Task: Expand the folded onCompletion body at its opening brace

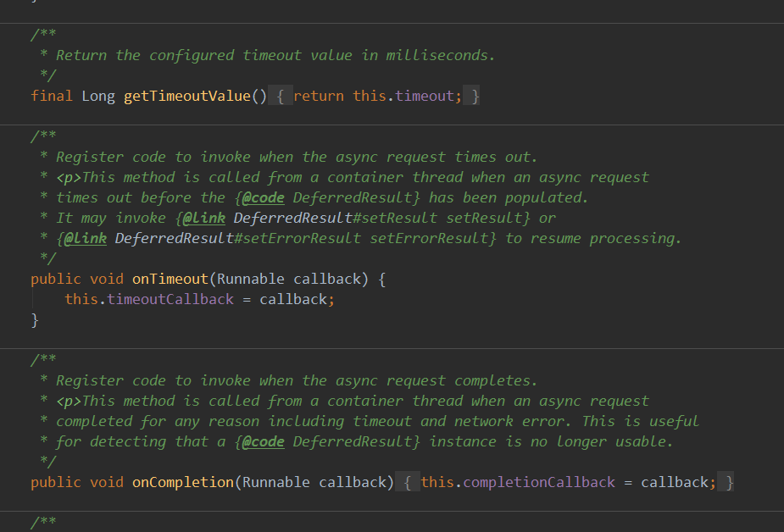Action: 408,482
